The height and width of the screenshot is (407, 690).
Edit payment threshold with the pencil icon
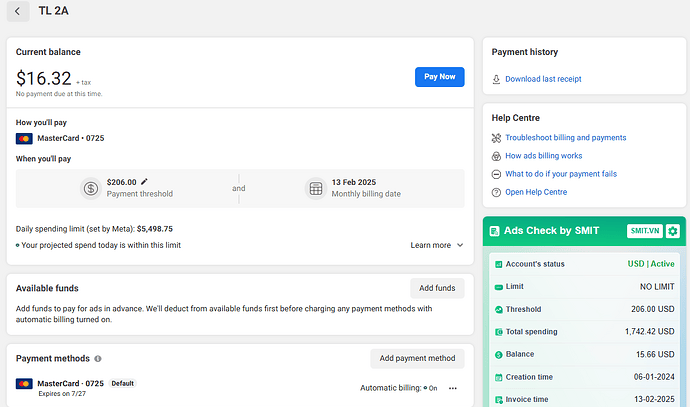144,181
